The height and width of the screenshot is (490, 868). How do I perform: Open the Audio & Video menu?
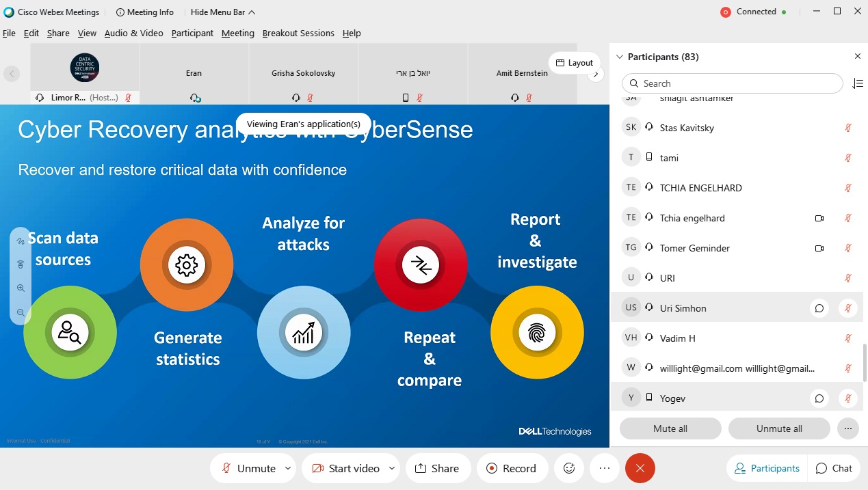(x=133, y=33)
